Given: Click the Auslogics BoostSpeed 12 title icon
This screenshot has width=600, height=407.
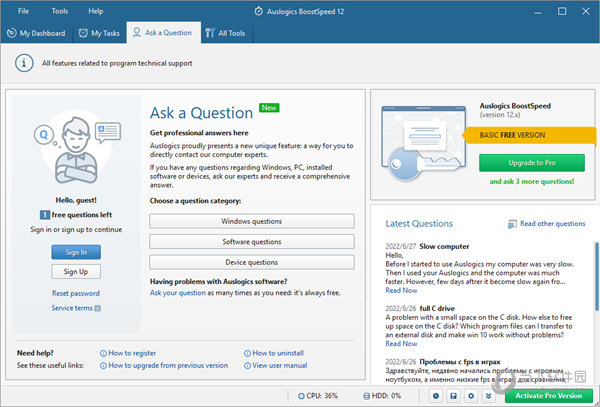Looking at the screenshot, I should coord(259,11).
